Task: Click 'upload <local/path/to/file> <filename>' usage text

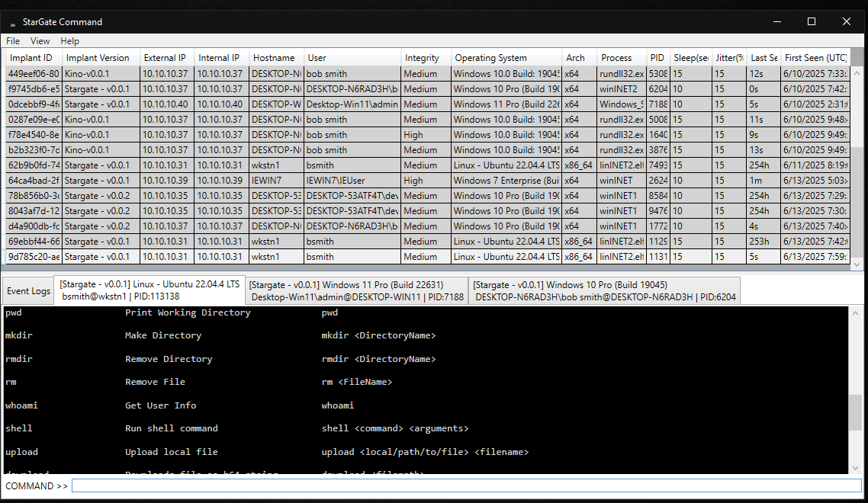Action: [x=425, y=451]
